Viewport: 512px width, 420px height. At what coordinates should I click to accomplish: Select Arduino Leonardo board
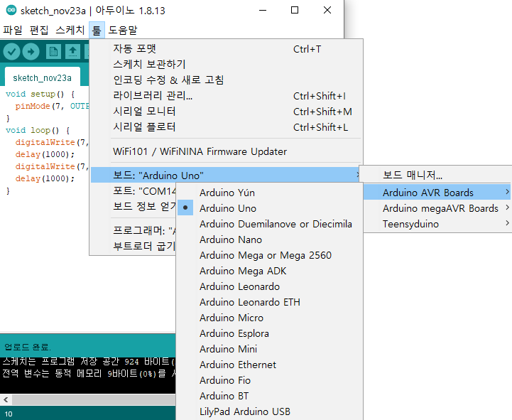pyautogui.click(x=269, y=286)
